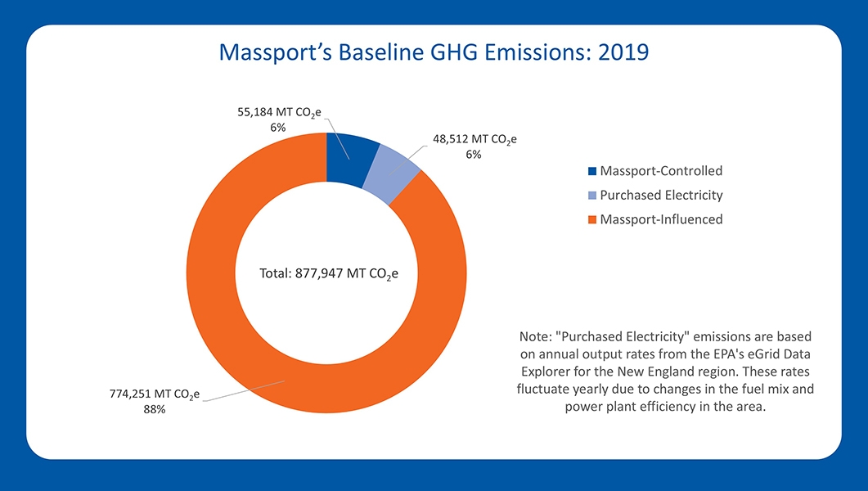Click the 'Massport-Controlled' legend label
The width and height of the screenshot is (868, 491).
point(661,171)
